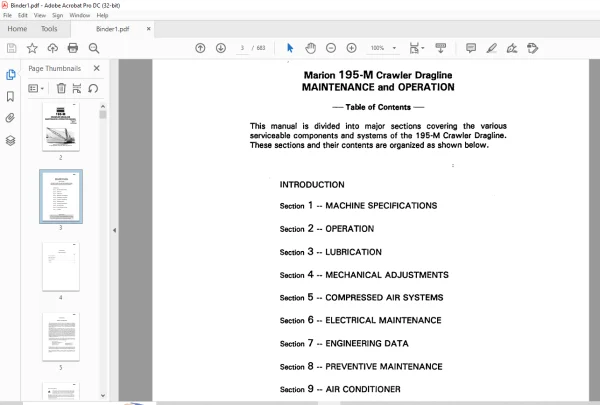This screenshot has height=405, width=600.
Task: Click the fit page scrolling icon
Action: click(414, 48)
